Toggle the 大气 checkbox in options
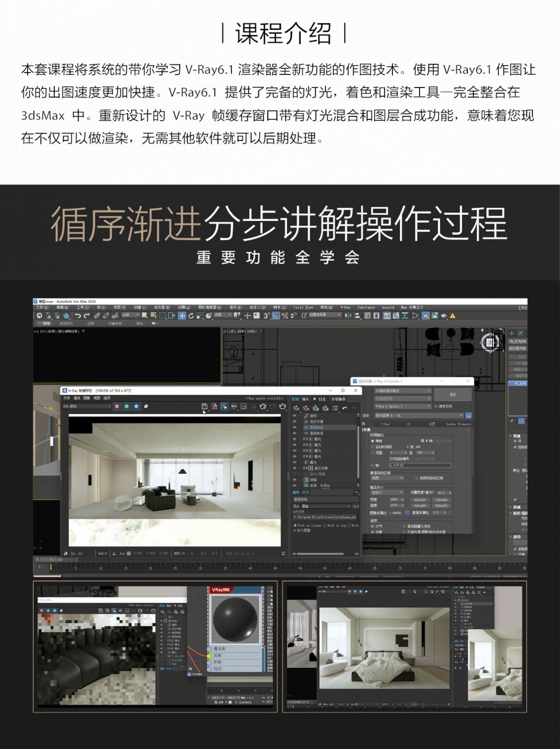 (373, 526)
